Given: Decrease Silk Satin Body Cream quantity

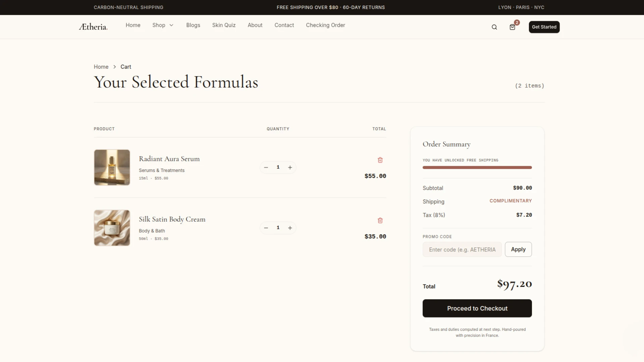Looking at the screenshot, I should point(266,228).
